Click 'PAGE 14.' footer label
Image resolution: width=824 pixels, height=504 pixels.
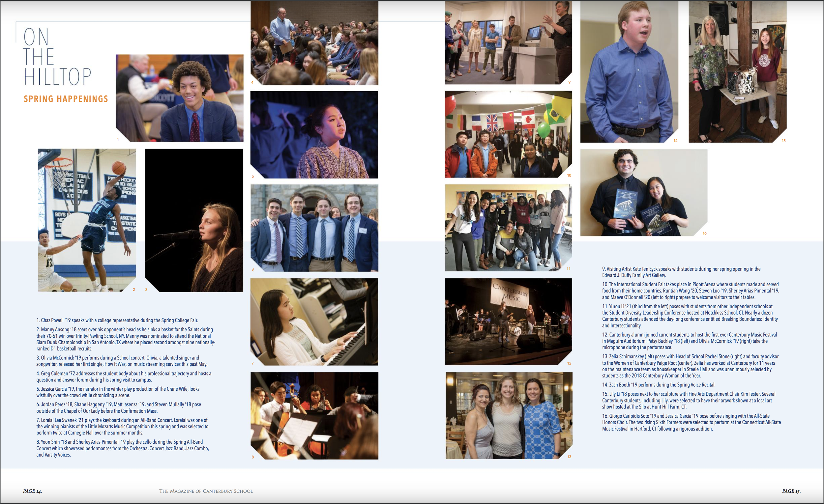pyautogui.click(x=32, y=491)
